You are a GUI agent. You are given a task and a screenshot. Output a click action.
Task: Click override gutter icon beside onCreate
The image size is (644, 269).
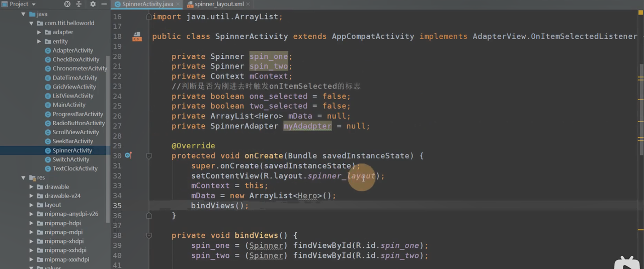(x=128, y=155)
